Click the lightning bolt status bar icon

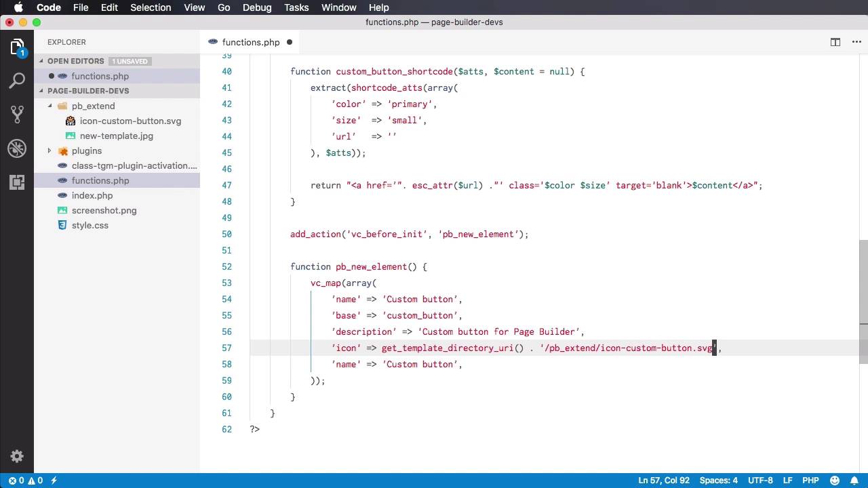[54, 481]
